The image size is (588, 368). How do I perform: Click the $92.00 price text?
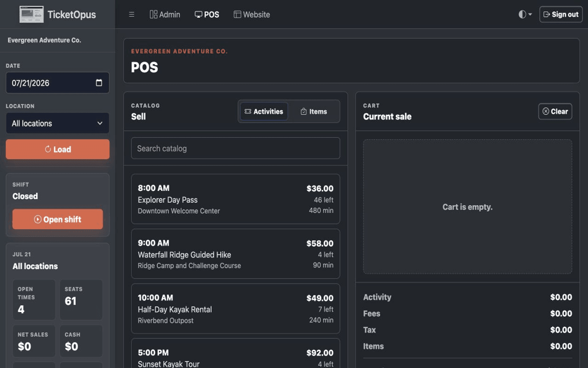coord(320,353)
